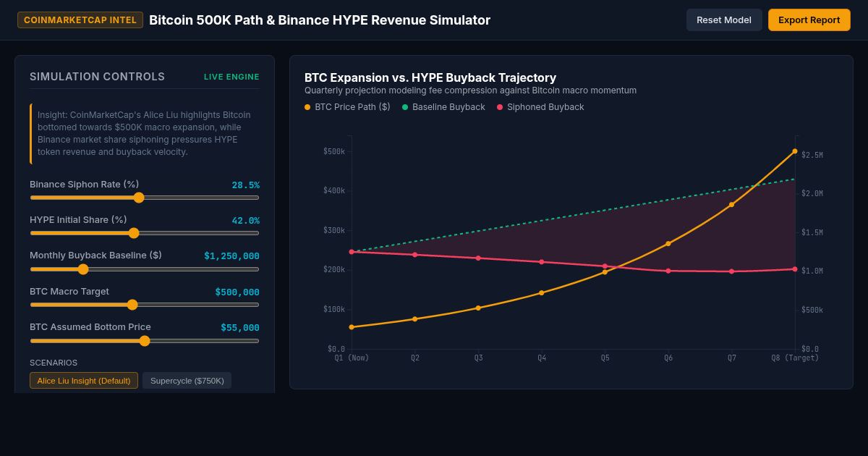This screenshot has width=868, height=456.
Task: Click the $500k left axis label
Action: (334, 151)
